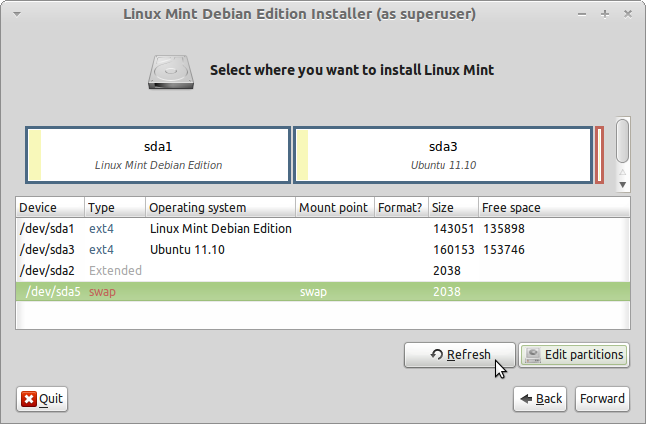Click the partition bar scrollbar handle

623,141
